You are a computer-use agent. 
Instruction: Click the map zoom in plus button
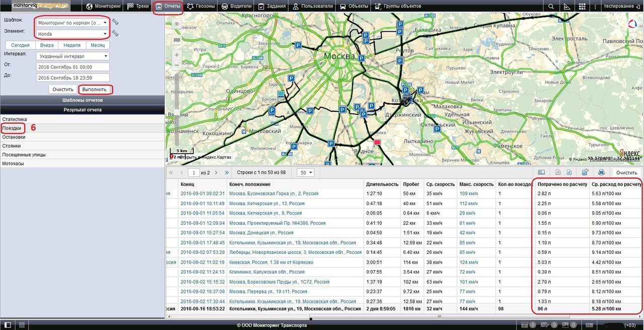coord(177,54)
